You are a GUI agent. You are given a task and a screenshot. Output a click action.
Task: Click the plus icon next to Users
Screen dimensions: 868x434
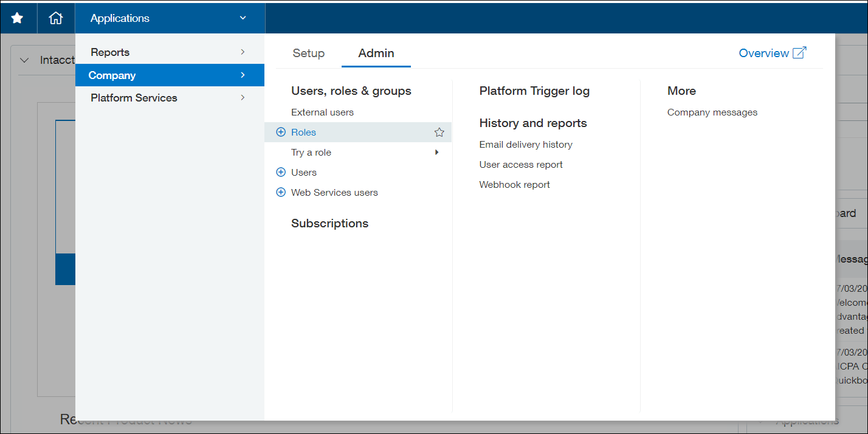281,172
